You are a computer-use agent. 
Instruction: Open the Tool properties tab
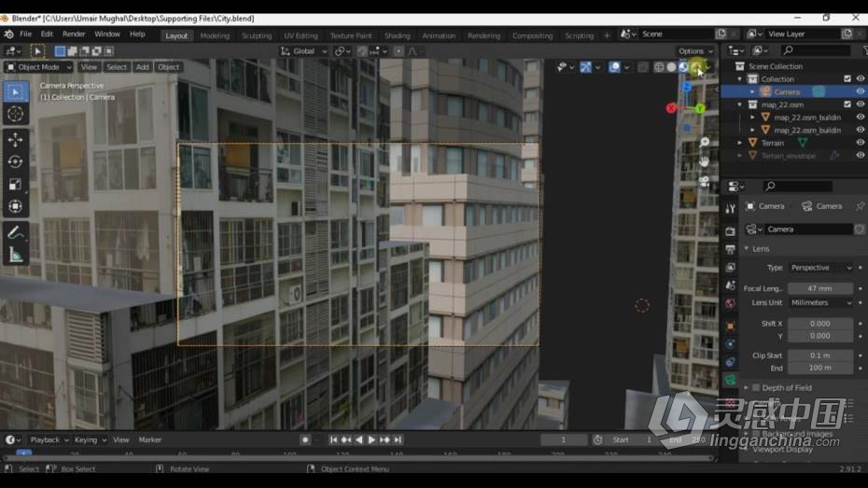[730, 209]
